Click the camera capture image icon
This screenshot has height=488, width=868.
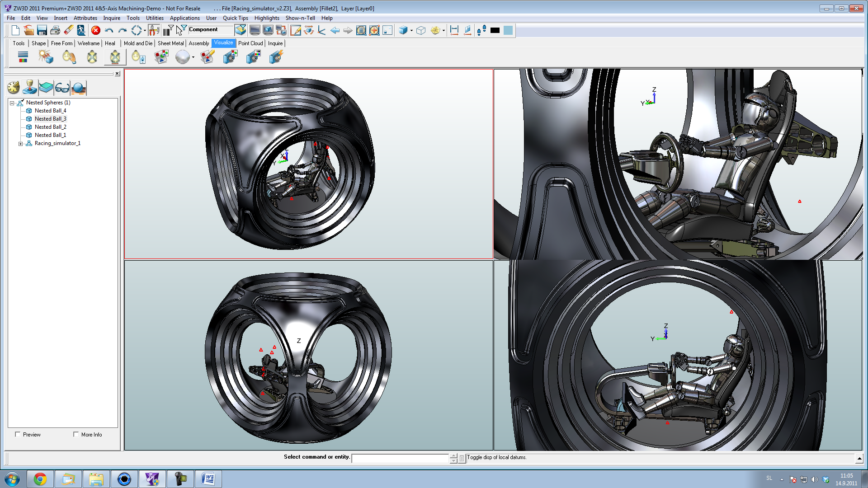pos(230,57)
